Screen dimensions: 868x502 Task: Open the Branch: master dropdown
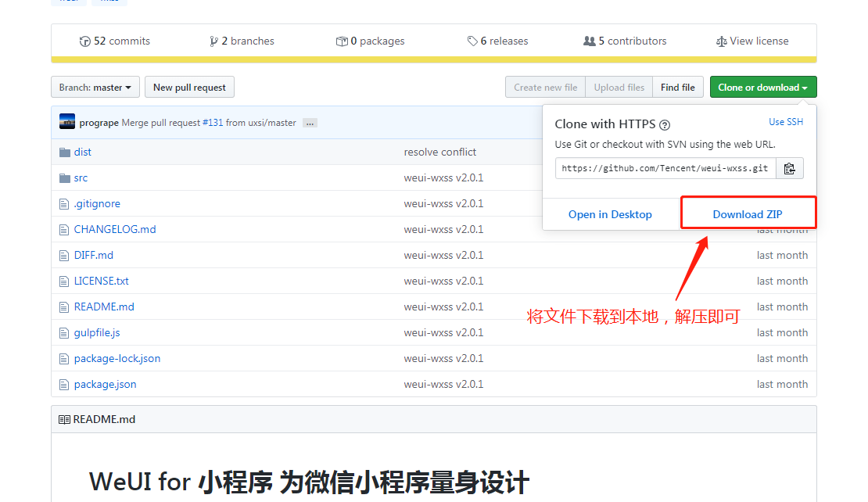pyautogui.click(x=95, y=87)
